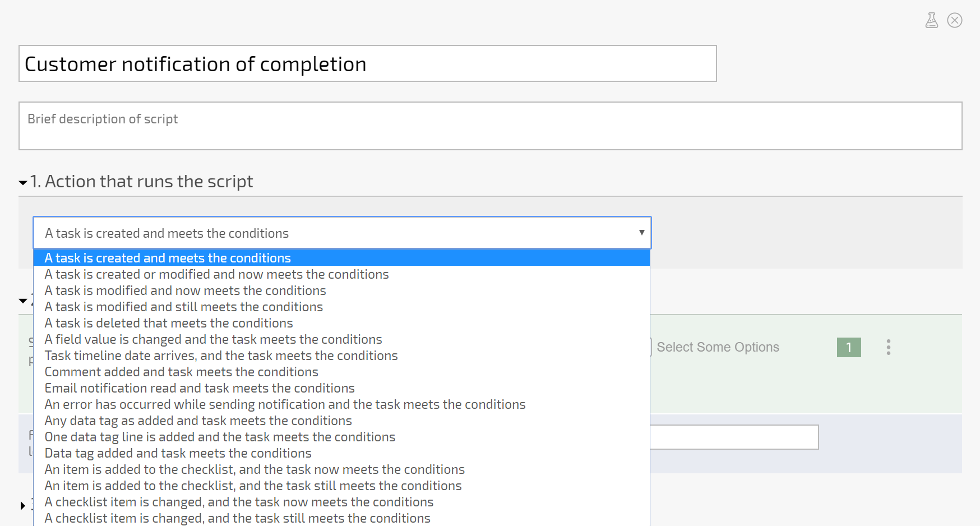Select 'A task is deleted that meets' option
The image size is (980, 526).
point(169,323)
